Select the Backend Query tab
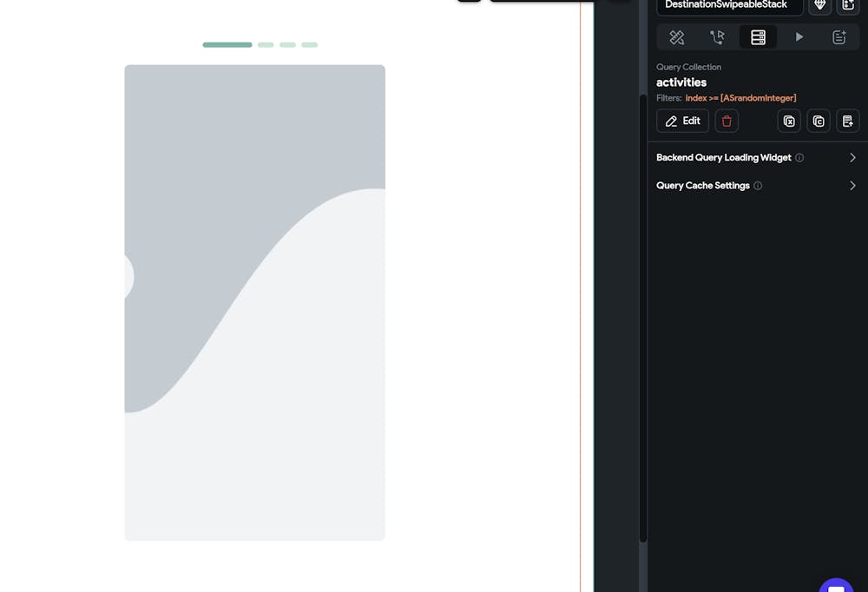Screen dimensions: 868x592 (x=758, y=37)
